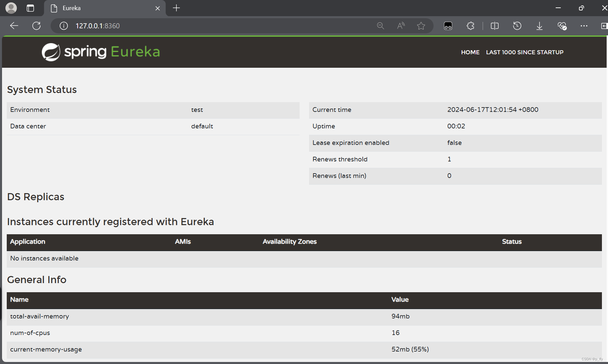Click the 'DS Replicas' heading
This screenshot has width=608, height=364.
36,197
